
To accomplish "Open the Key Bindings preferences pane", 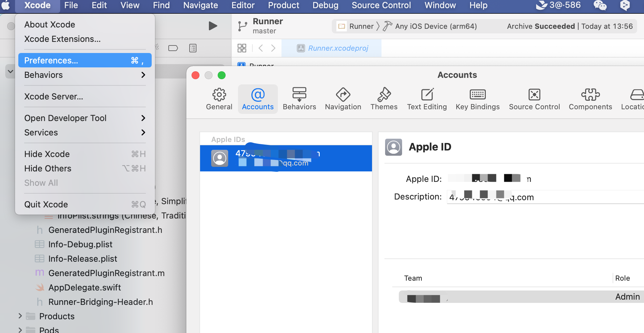I will [x=478, y=99].
